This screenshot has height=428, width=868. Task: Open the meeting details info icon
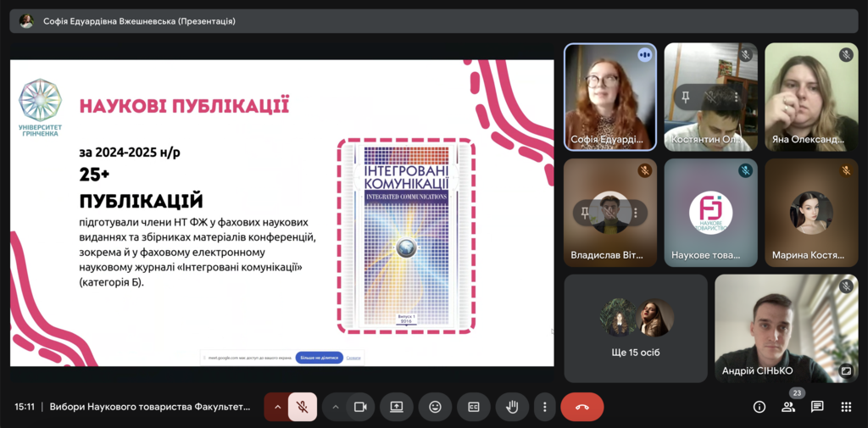759,407
